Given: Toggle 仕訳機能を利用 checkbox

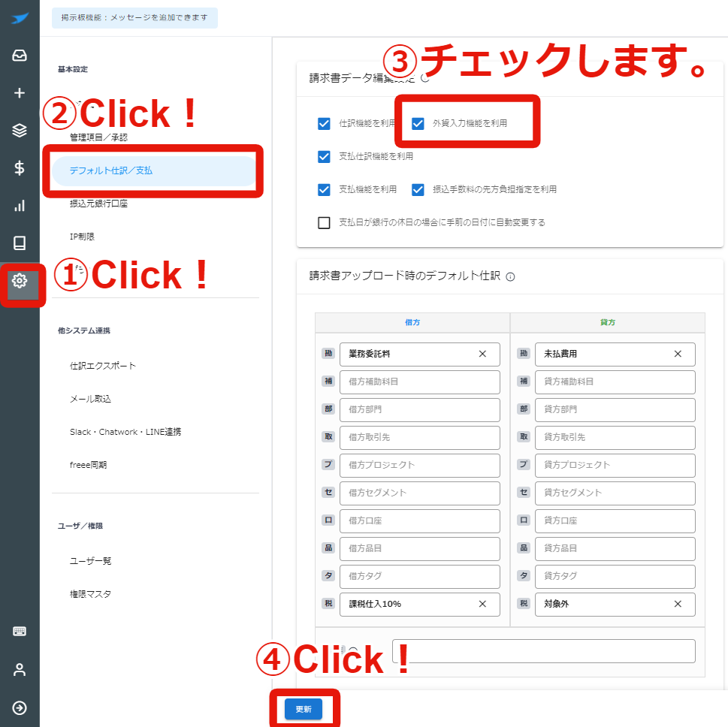Looking at the screenshot, I should point(324,123).
